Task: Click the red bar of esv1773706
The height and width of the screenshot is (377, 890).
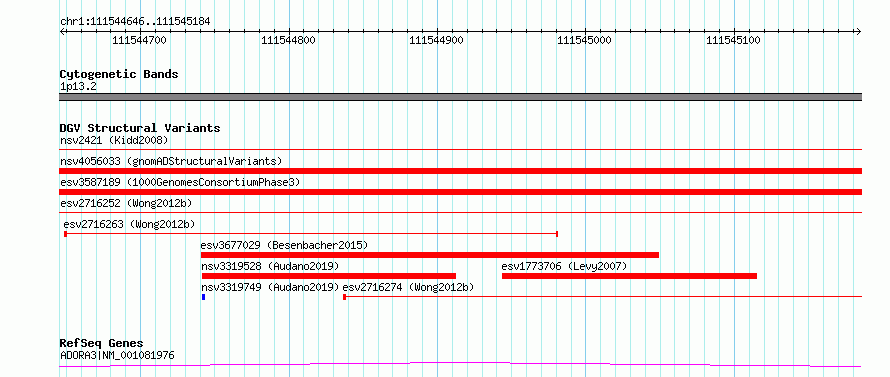Action: pyautogui.click(x=629, y=276)
